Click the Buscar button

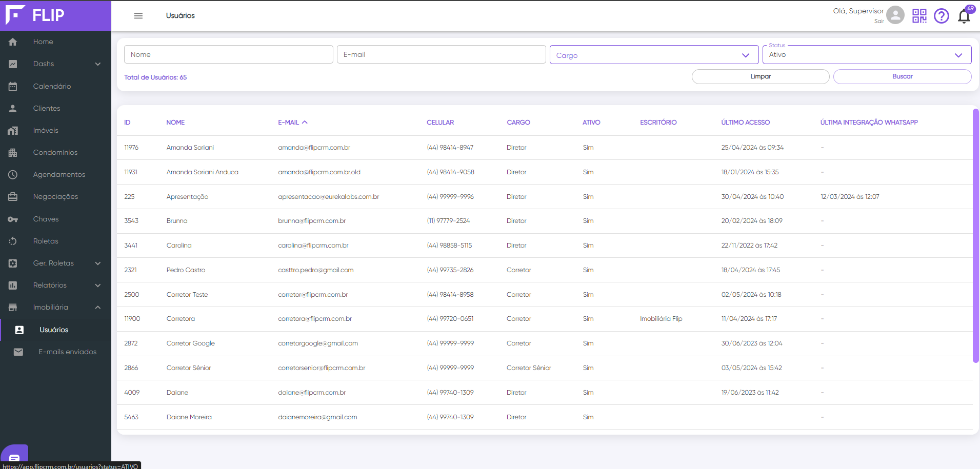[x=902, y=76]
